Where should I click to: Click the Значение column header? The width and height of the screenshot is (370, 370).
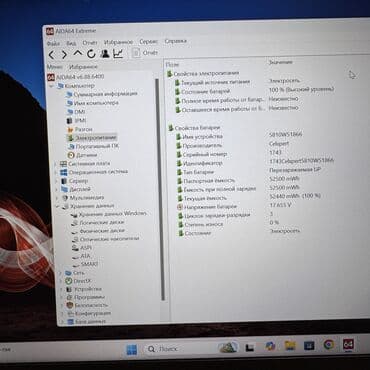[x=281, y=62]
